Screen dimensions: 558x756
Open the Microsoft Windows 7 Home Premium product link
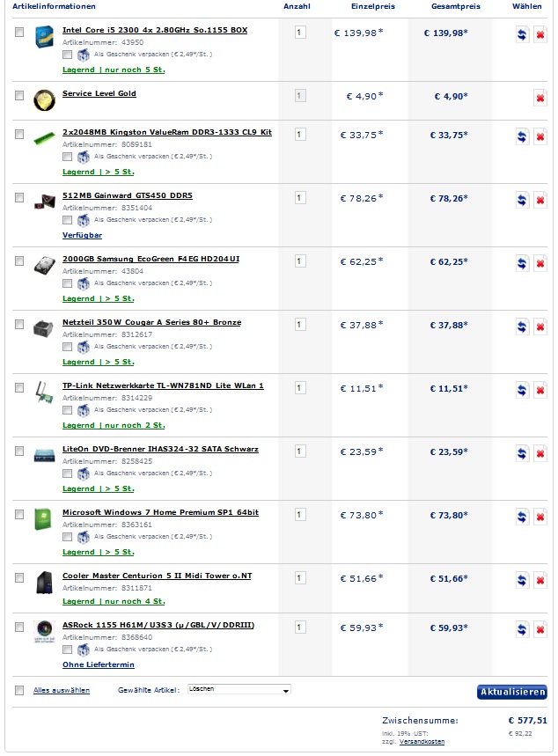160,512
